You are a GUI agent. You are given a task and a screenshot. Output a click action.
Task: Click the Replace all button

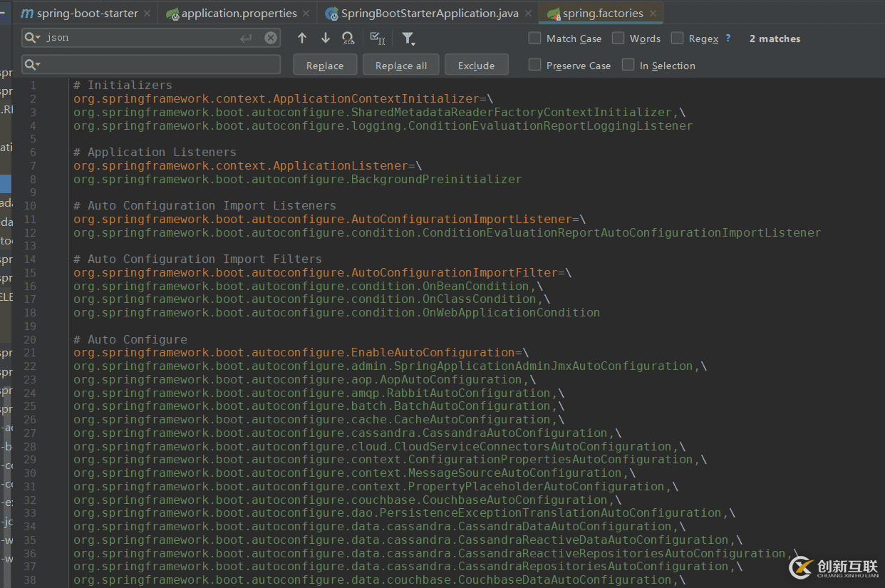pos(400,66)
